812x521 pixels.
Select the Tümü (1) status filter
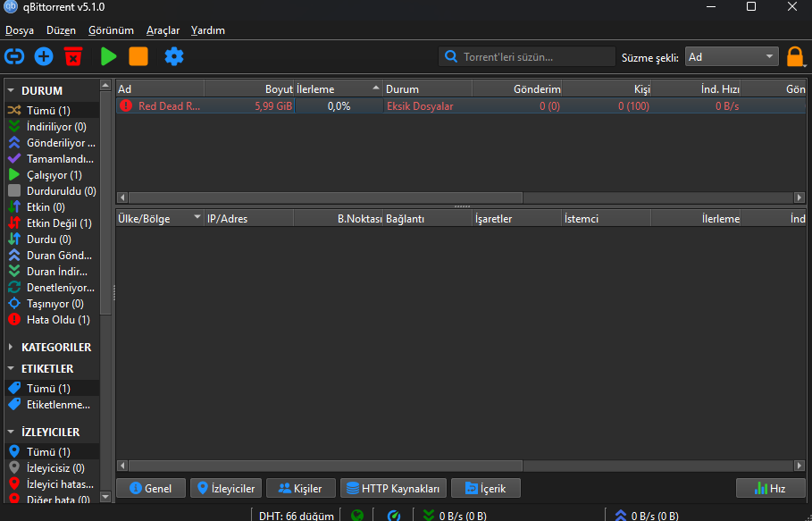point(52,110)
